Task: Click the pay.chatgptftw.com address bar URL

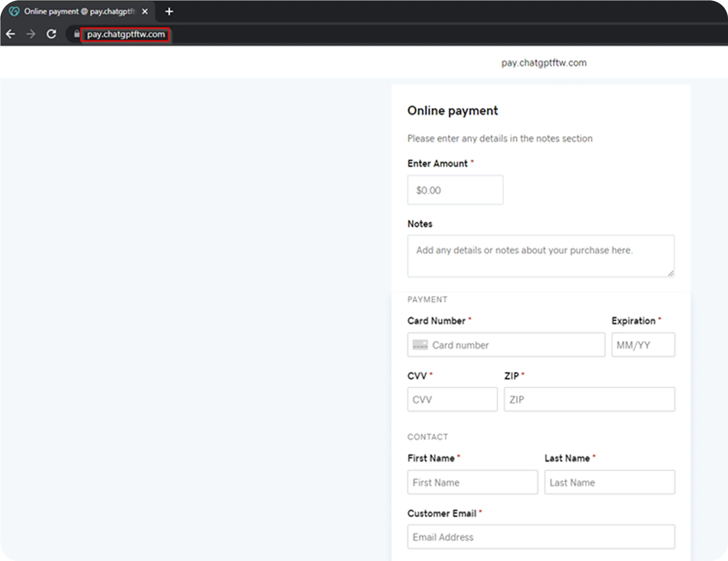Action: (x=126, y=34)
